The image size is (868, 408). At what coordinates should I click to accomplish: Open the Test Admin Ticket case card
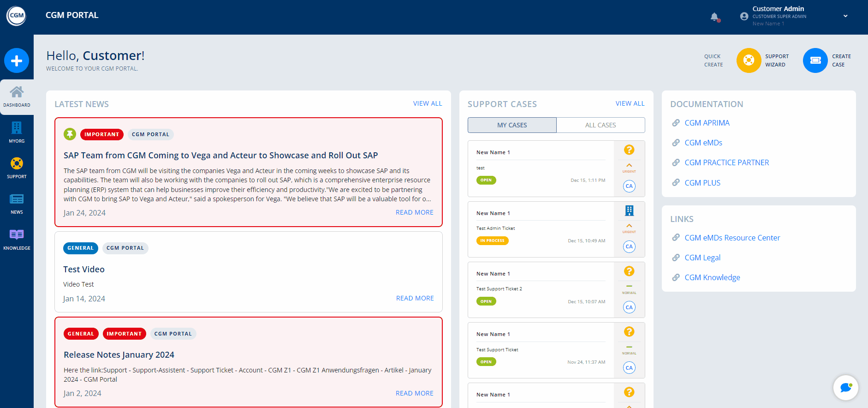[x=541, y=229]
